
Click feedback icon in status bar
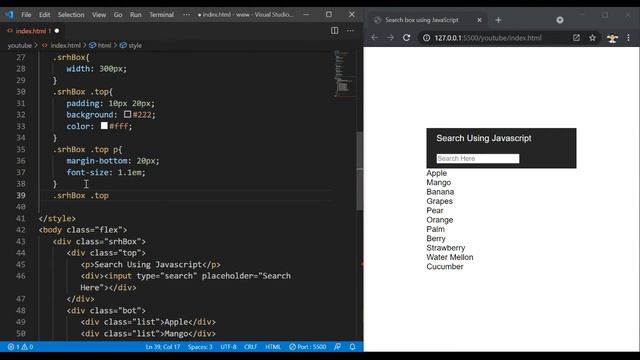click(x=338, y=347)
